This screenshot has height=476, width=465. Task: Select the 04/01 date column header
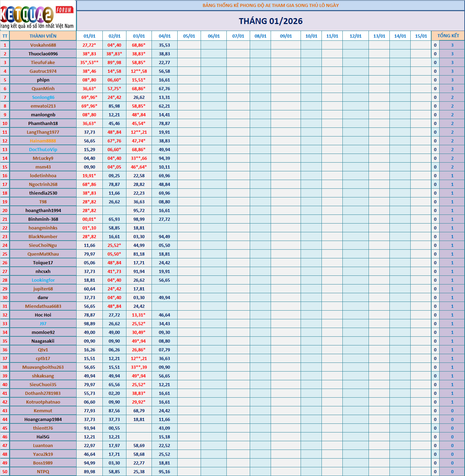click(164, 36)
